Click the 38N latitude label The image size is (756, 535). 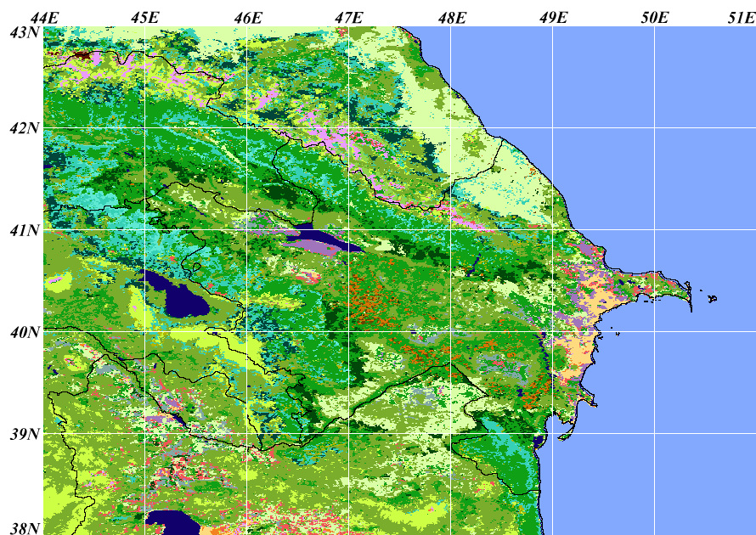[24, 528]
